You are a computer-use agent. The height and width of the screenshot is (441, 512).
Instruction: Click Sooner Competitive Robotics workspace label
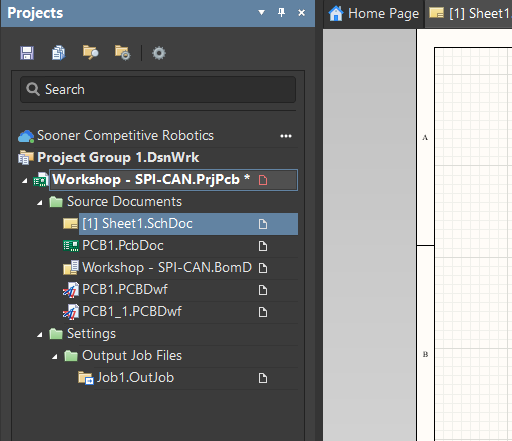click(125, 136)
